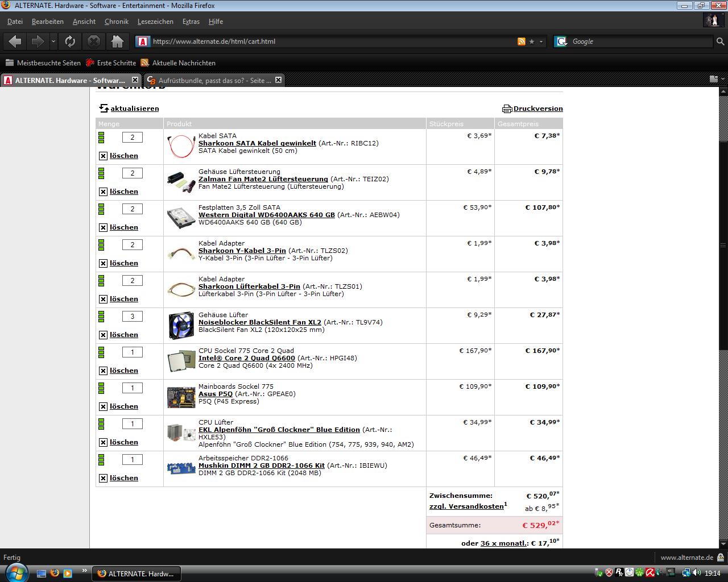Click the Stop loading icon

tap(94, 41)
